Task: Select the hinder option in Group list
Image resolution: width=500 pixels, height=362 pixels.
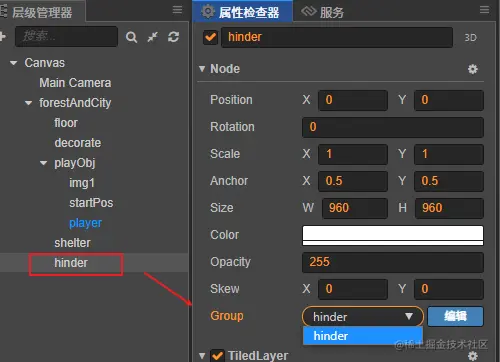Action: 363,336
